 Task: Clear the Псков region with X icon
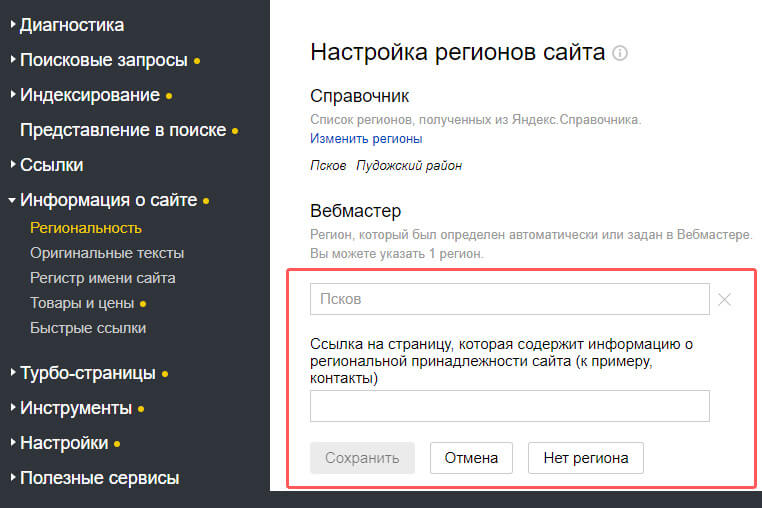(x=724, y=299)
